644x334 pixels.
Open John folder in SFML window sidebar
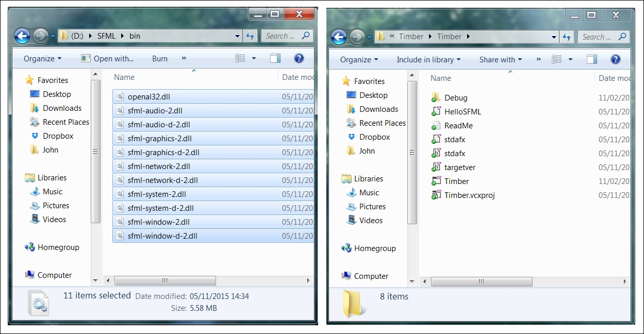[x=44, y=149]
